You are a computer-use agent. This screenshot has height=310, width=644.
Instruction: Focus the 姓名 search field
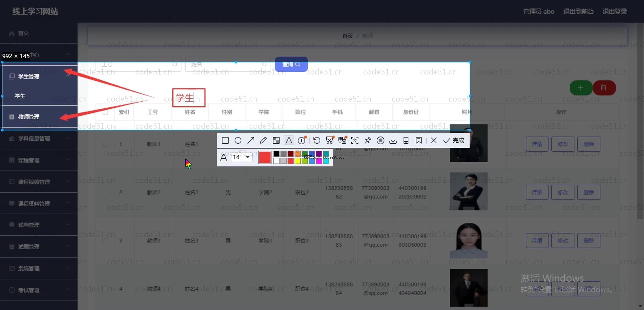[x=228, y=64]
